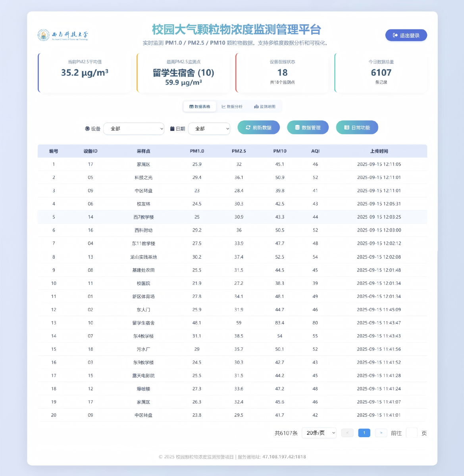Expand the 20条/页 page size selector
464x476 pixels.
pyautogui.click(x=319, y=433)
